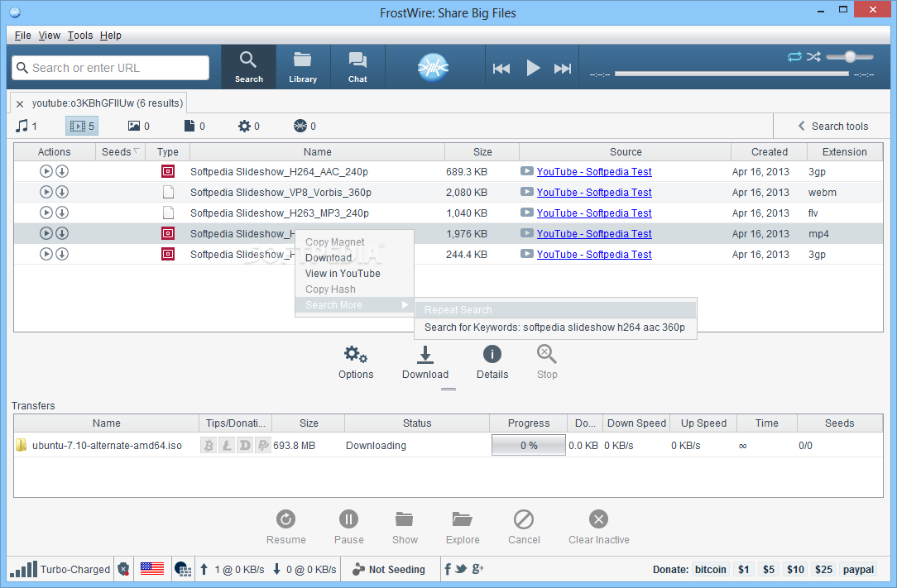
Task: Play preview of H263_MP3_240p result
Action: [46, 213]
